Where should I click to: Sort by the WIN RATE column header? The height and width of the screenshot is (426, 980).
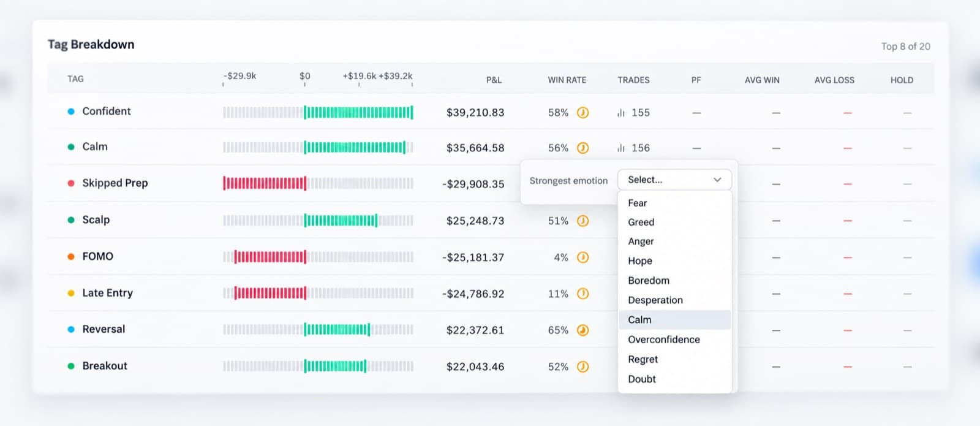click(x=567, y=80)
